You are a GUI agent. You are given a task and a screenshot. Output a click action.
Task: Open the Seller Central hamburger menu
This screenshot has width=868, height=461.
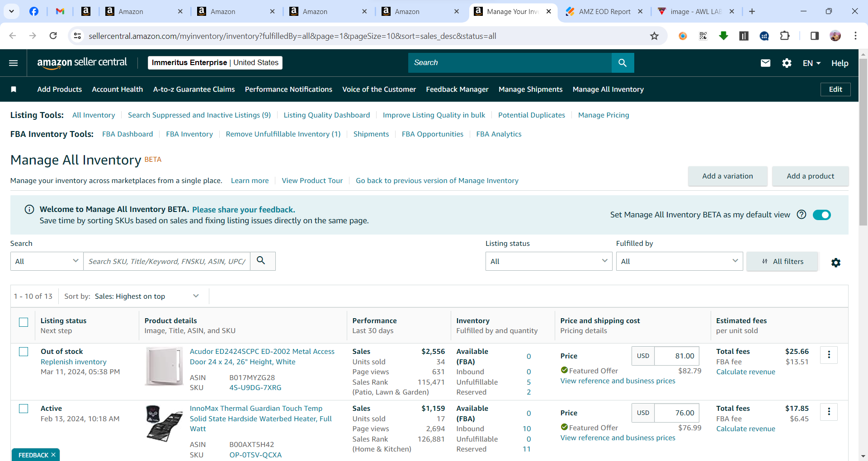[x=14, y=63]
